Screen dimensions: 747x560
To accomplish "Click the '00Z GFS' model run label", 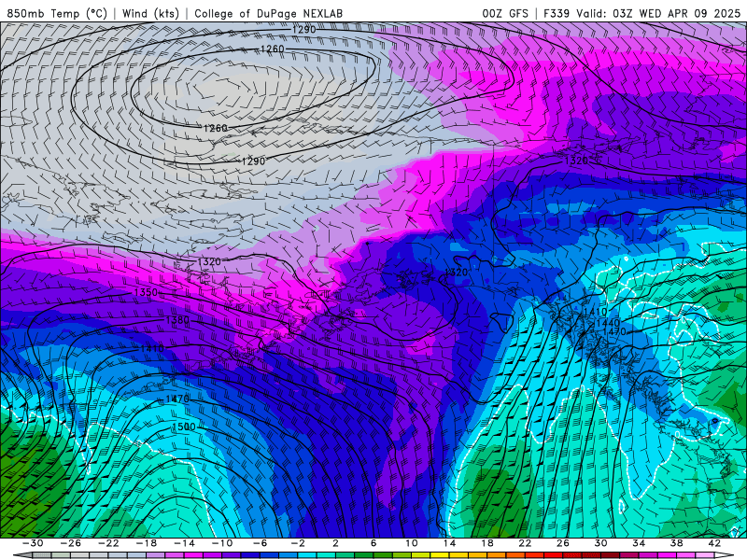I will point(505,13).
